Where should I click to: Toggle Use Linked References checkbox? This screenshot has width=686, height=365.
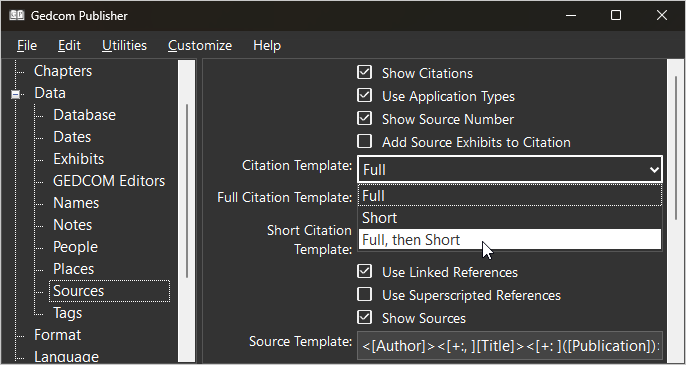pyautogui.click(x=364, y=271)
